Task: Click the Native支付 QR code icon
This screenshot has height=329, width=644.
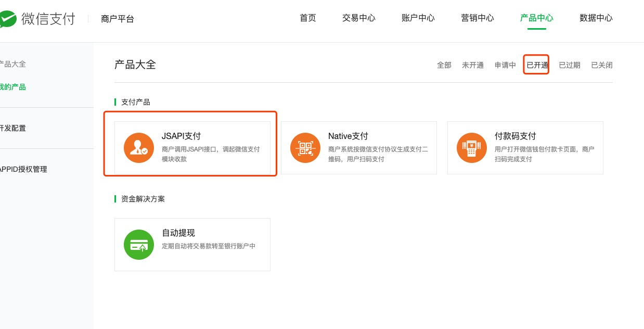Action: tap(305, 148)
